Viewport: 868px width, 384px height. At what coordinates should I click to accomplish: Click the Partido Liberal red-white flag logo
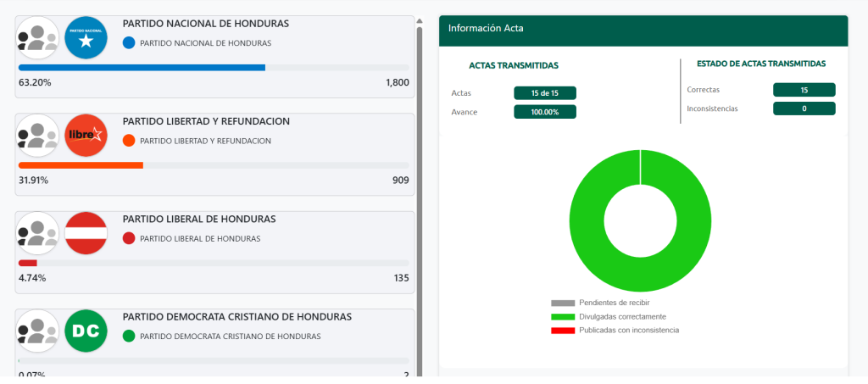[86, 233]
